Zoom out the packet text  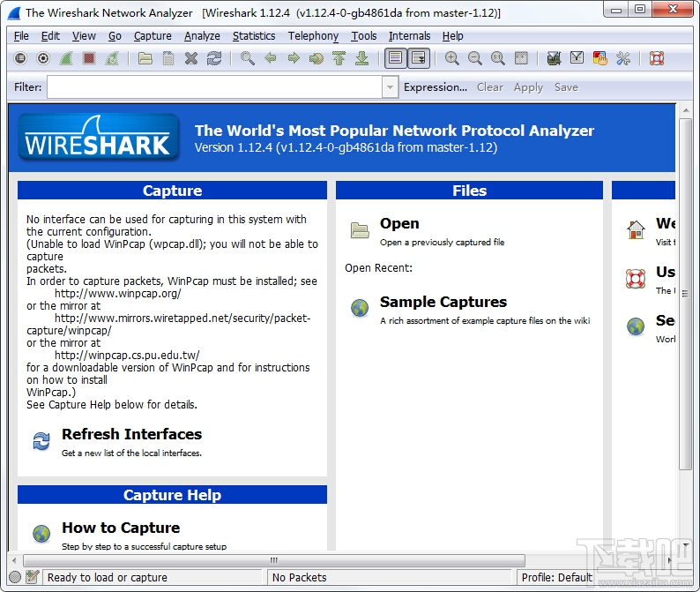[x=475, y=58]
